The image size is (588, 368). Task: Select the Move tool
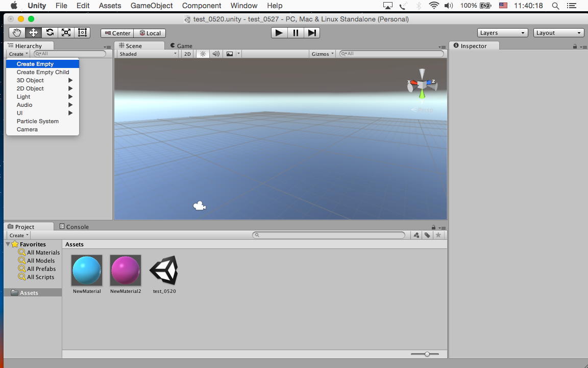click(x=33, y=33)
